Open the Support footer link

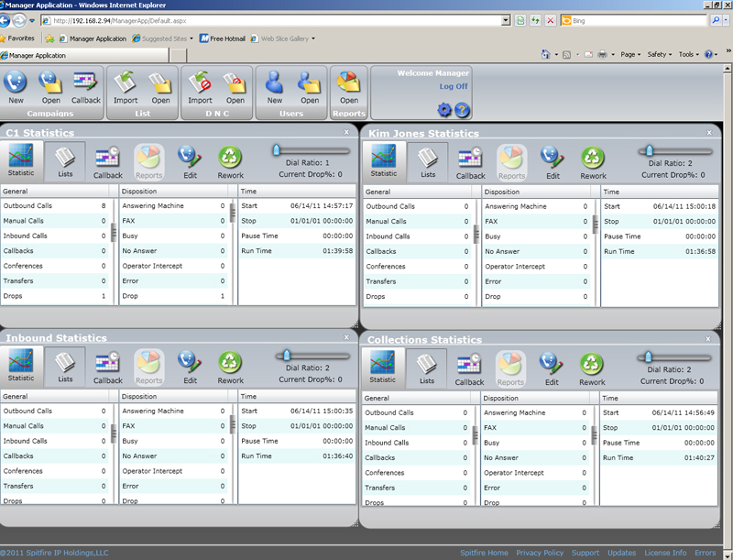click(585, 553)
